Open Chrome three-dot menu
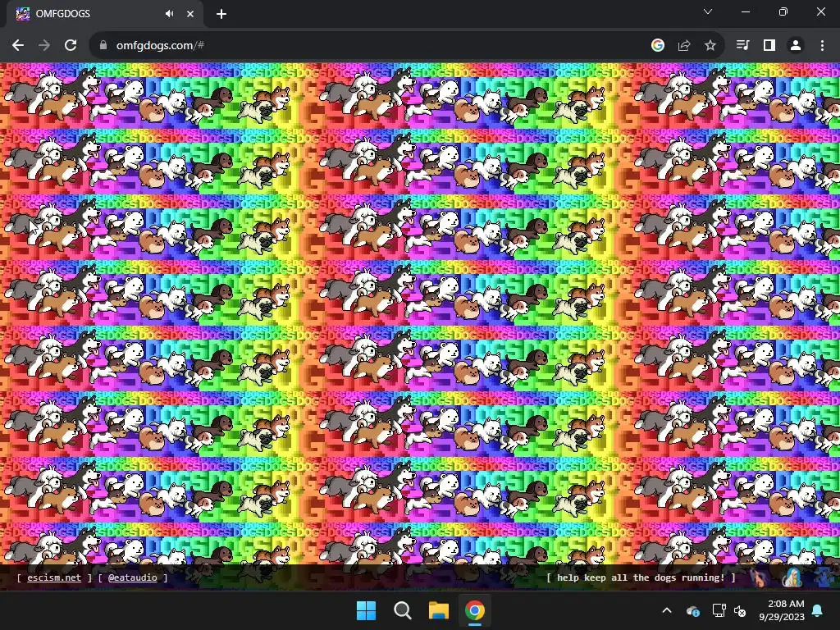This screenshot has width=840, height=630. point(822,46)
